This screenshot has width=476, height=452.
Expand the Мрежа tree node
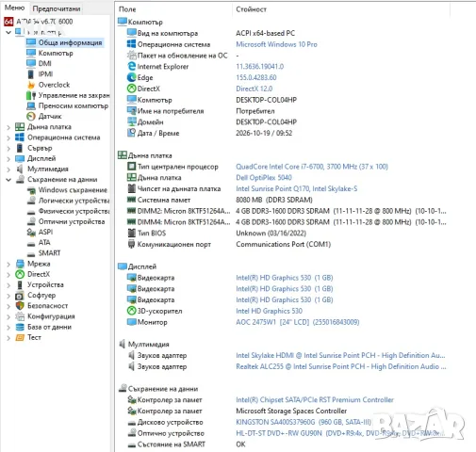coord(8,265)
